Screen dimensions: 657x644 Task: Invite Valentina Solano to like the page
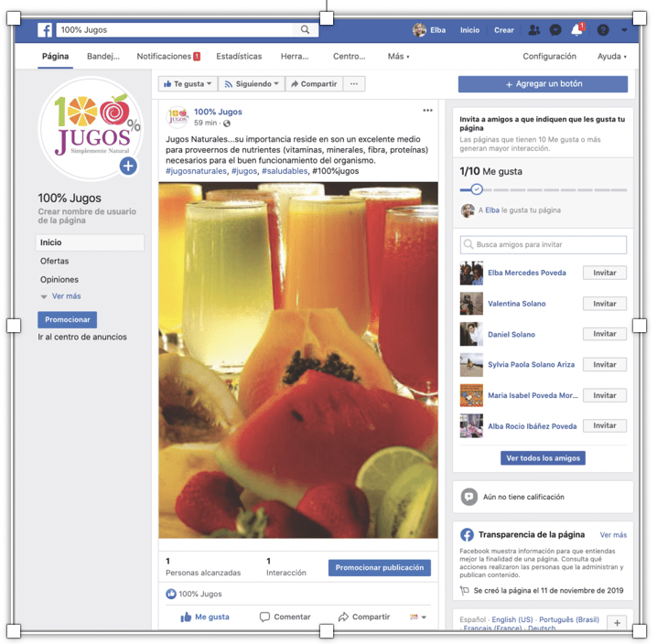coord(604,304)
